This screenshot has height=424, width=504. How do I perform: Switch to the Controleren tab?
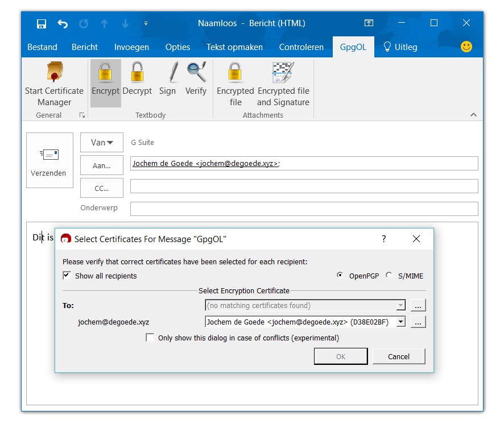(x=301, y=47)
